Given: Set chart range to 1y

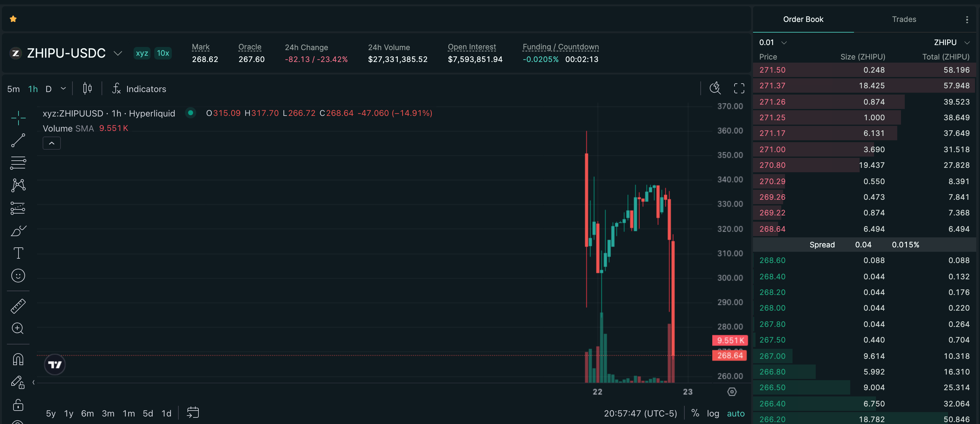Looking at the screenshot, I should coord(69,413).
